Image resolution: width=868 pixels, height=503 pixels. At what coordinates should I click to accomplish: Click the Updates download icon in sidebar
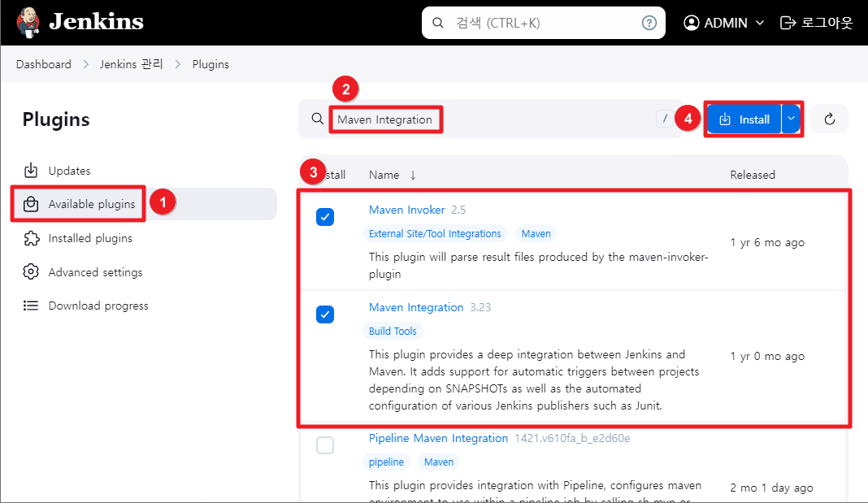coord(31,171)
